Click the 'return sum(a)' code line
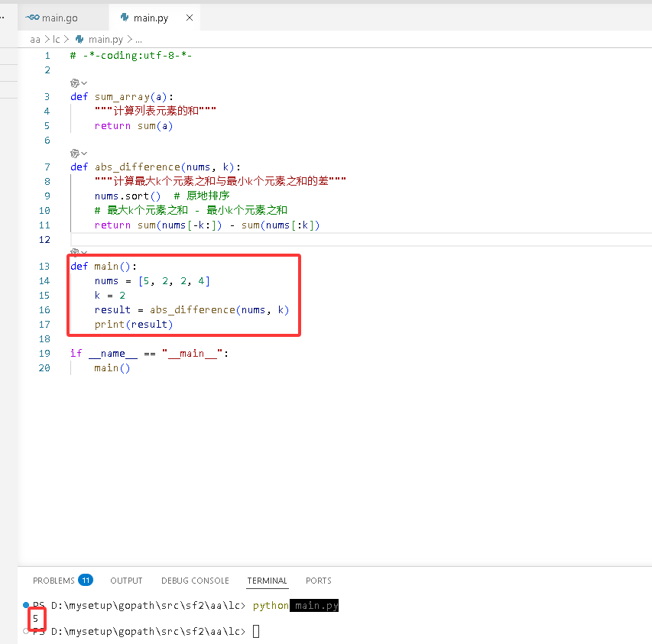The height and width of the screenshot is (644, 652). click(x=134, y=126)
